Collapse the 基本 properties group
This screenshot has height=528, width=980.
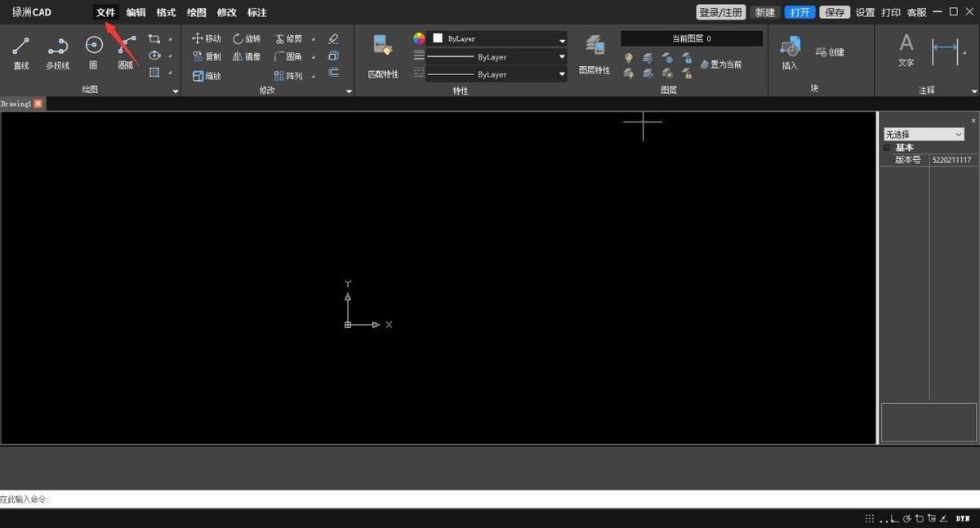(x=888, y=148)
